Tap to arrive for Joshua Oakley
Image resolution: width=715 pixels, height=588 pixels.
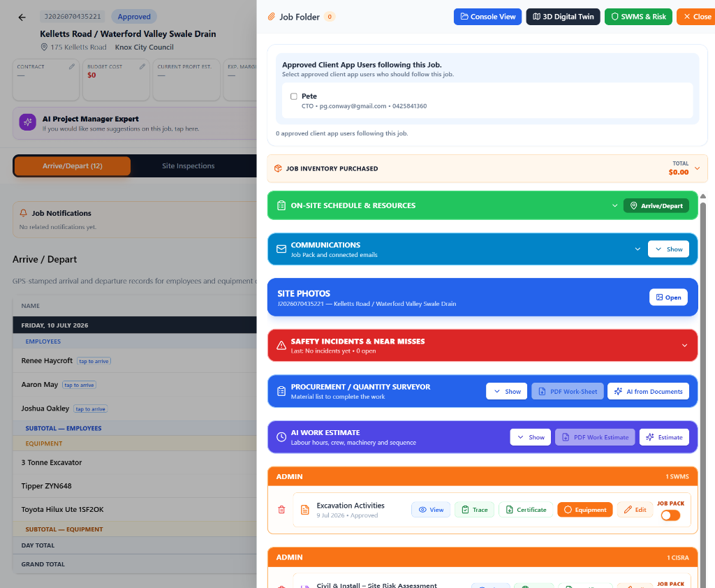click(91, 409)
